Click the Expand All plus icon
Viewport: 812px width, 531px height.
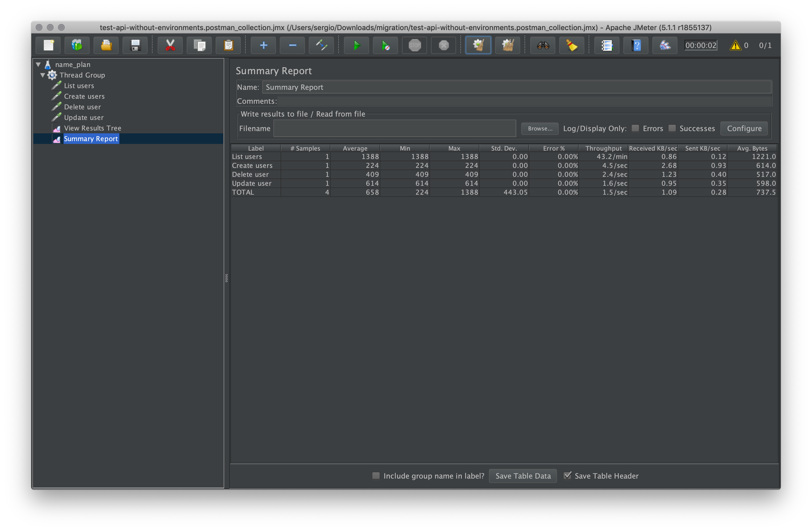click(x=263, y=45)
